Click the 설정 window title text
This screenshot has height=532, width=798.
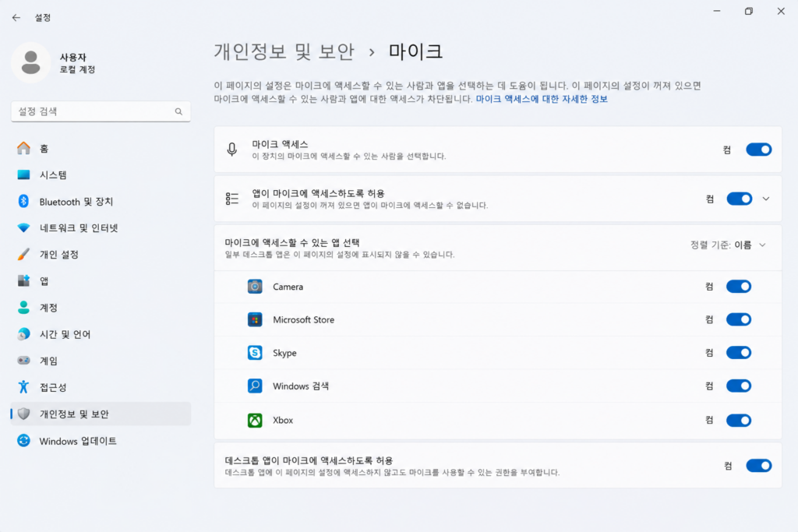click(x=43, y=17)
